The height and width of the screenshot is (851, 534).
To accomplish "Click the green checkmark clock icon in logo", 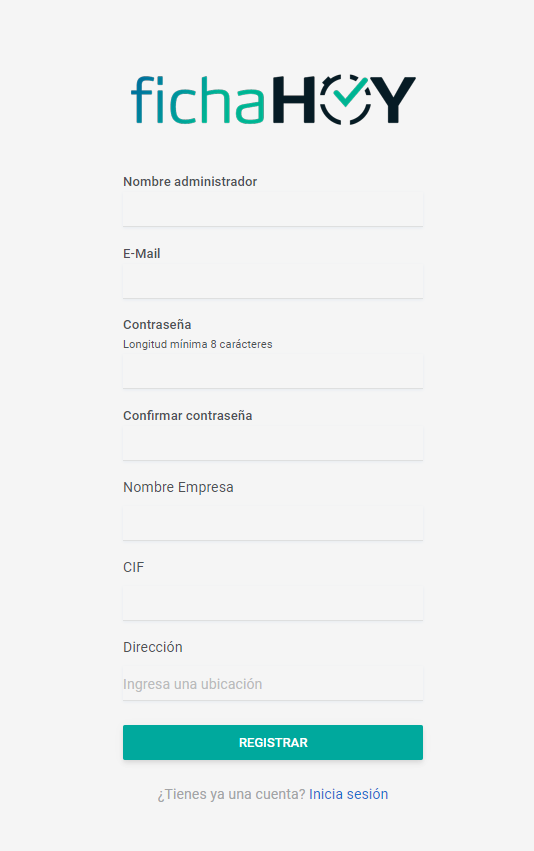I will click(x=346, y=99).
